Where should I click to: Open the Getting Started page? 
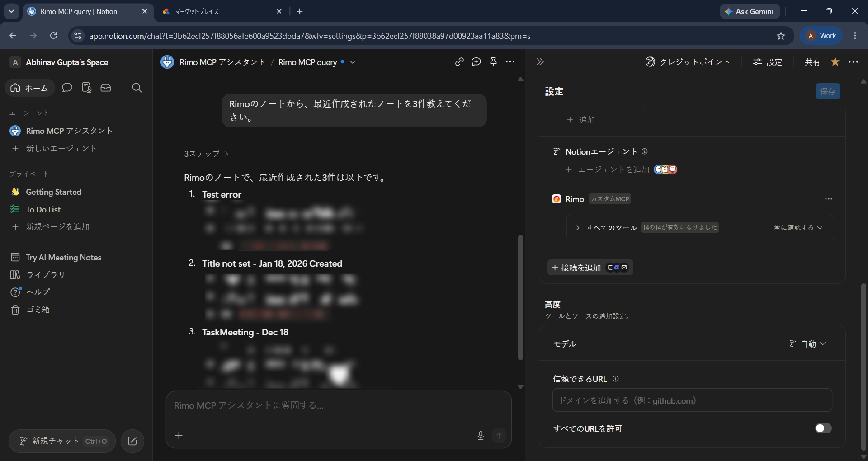coord(53,192)
